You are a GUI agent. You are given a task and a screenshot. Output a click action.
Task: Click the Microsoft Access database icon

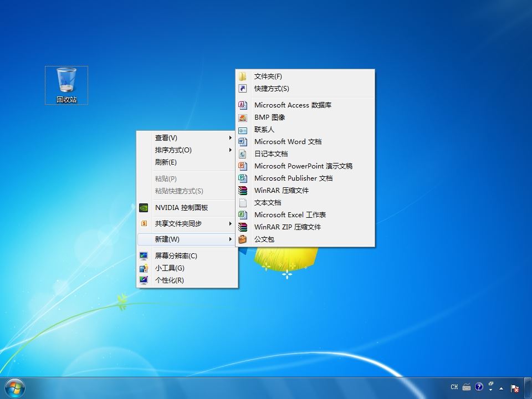[243, 105]
